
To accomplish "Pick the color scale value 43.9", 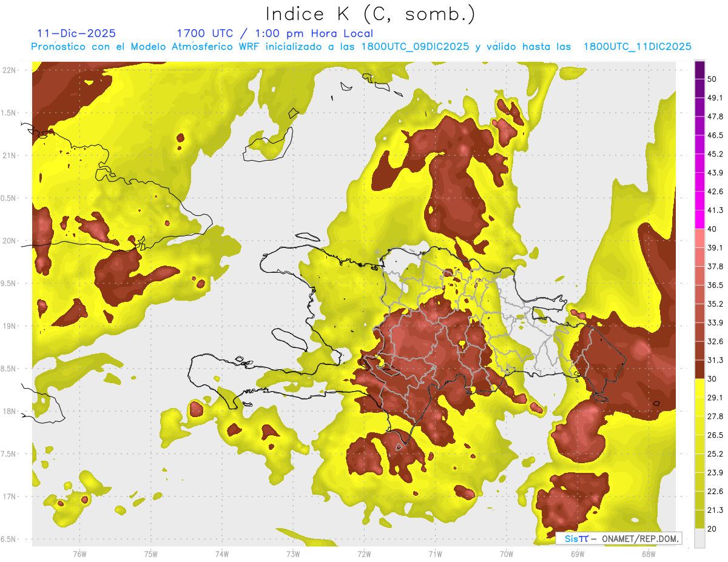I will (x=715, y=173).
